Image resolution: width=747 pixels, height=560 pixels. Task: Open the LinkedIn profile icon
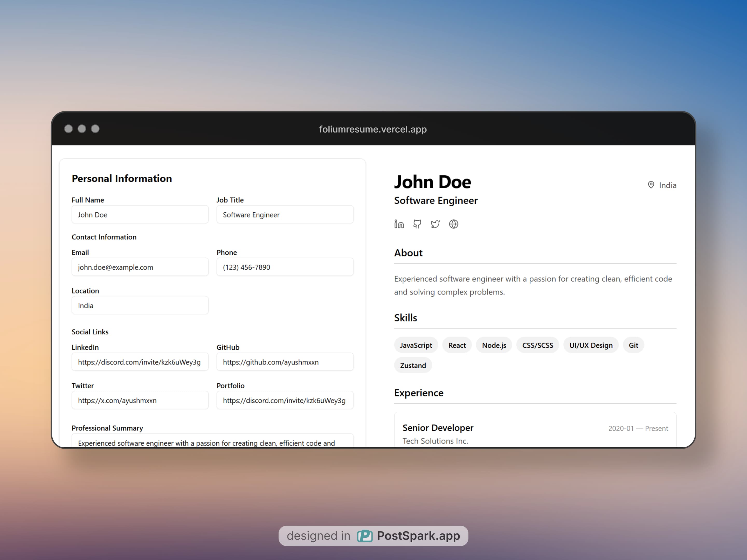pyautogui.click(x=399, y=224)
